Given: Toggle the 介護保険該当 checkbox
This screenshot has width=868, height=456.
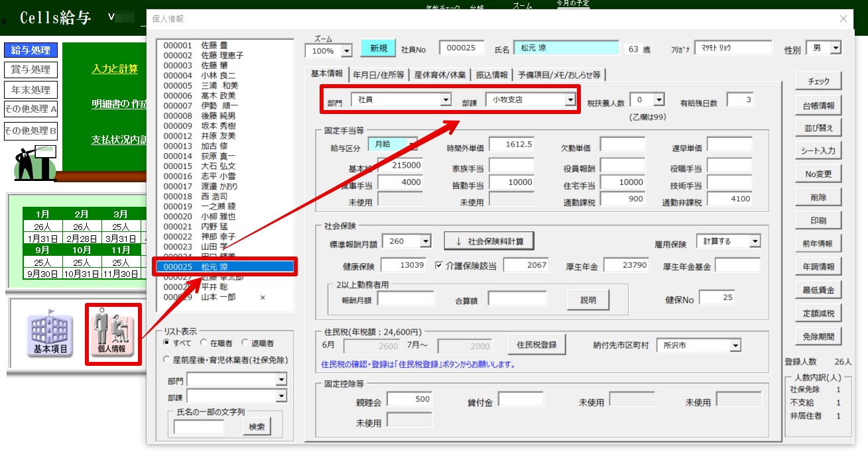Looking at the screenshot, I should tap(439, 266).
